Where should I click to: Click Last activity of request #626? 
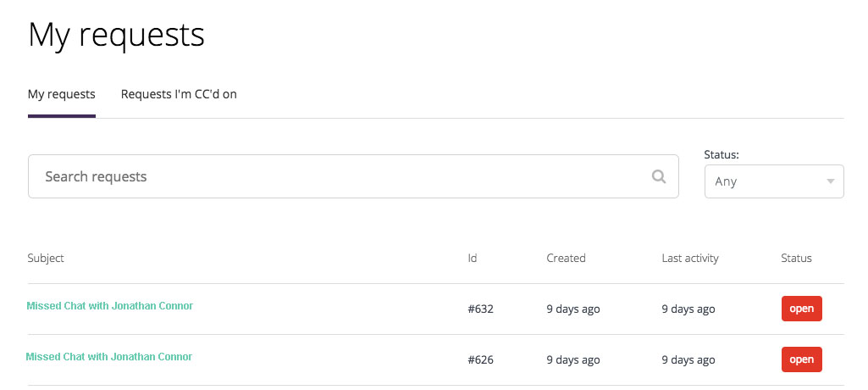[688, 360]
